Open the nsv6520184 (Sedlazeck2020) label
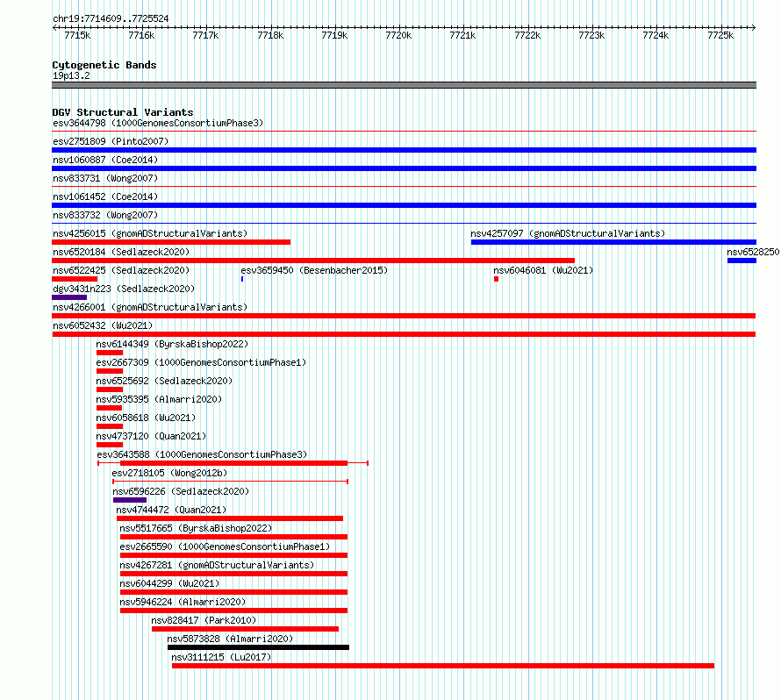This screenshot has width=781, height=700. coord(121,252)
